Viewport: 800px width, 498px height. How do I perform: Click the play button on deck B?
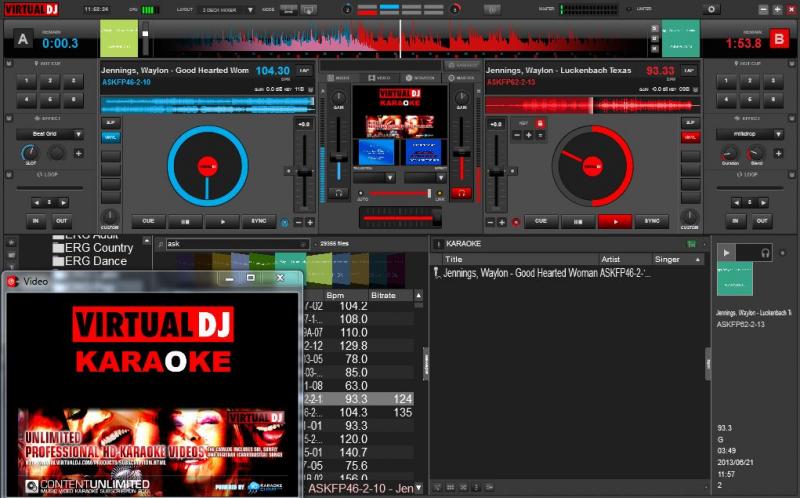pyautogui.click(x=615, y=221)
